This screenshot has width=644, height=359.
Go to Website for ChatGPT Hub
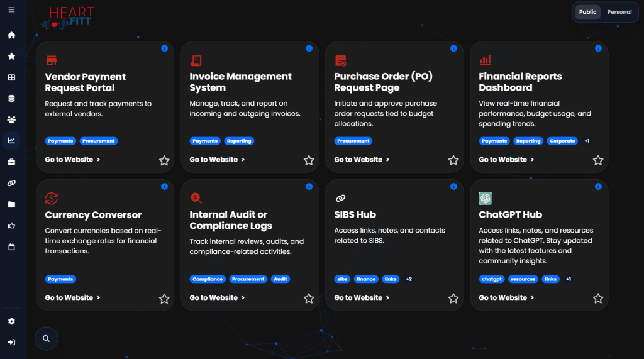[506, 298]
